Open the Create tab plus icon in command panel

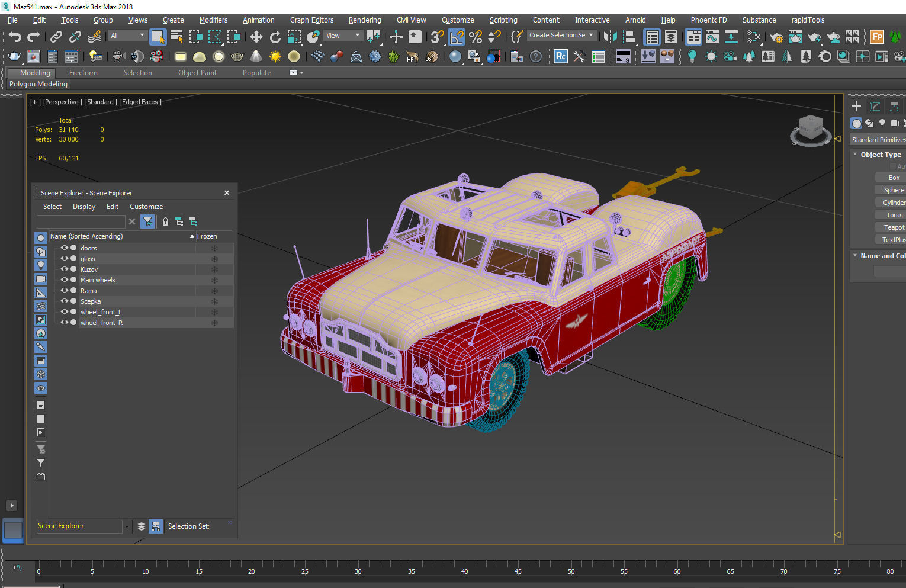tap(856, 107)
